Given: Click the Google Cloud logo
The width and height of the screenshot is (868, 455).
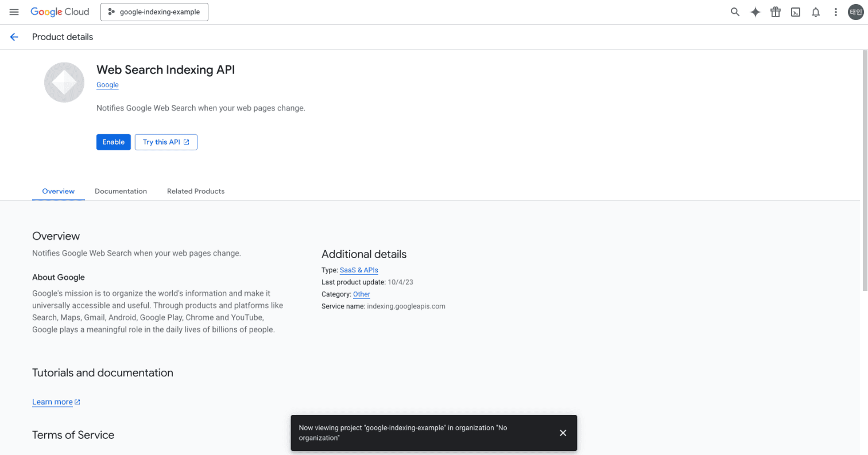Looking at the screenshot, I should [x=60, y=12].
